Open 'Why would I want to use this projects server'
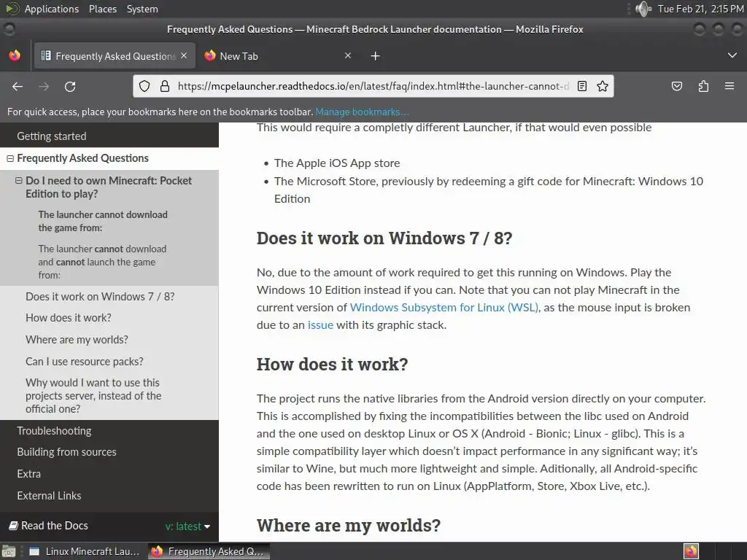Screen dimensions: 747x560 pyautogui.click(x=93, y=396)
